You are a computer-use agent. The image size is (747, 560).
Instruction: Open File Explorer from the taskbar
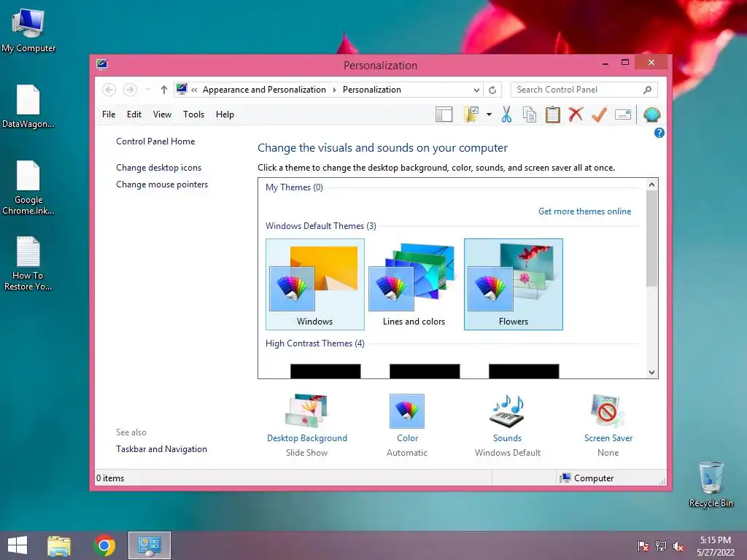point(59,545)
